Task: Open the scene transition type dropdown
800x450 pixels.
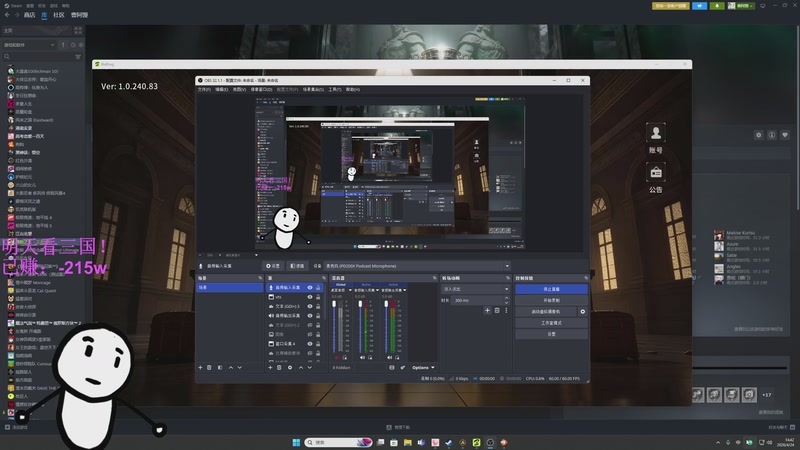Action: coord(475,289)
